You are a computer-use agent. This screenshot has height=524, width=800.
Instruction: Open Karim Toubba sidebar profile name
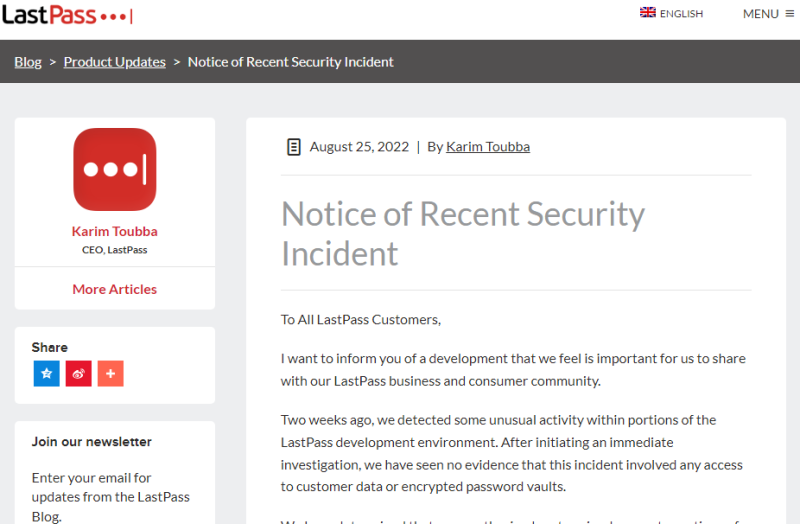click(x=115, y=231)
